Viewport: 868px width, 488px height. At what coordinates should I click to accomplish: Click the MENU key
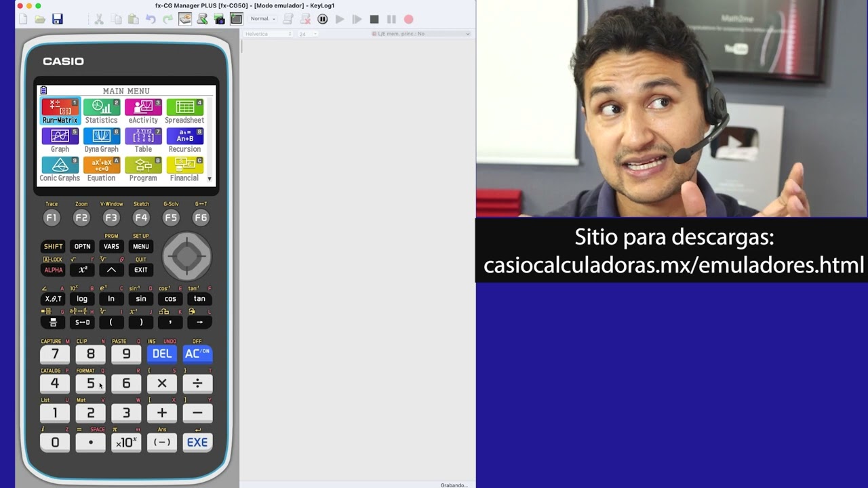[140, 247]
